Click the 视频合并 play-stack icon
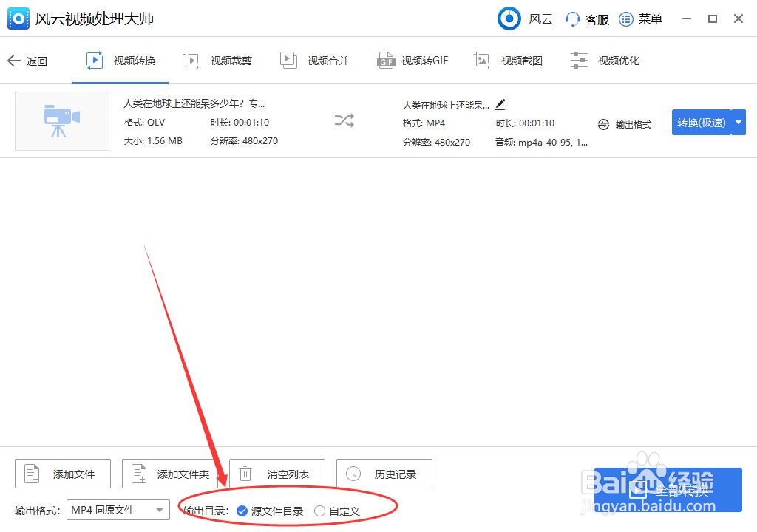 tap(288, 61)
